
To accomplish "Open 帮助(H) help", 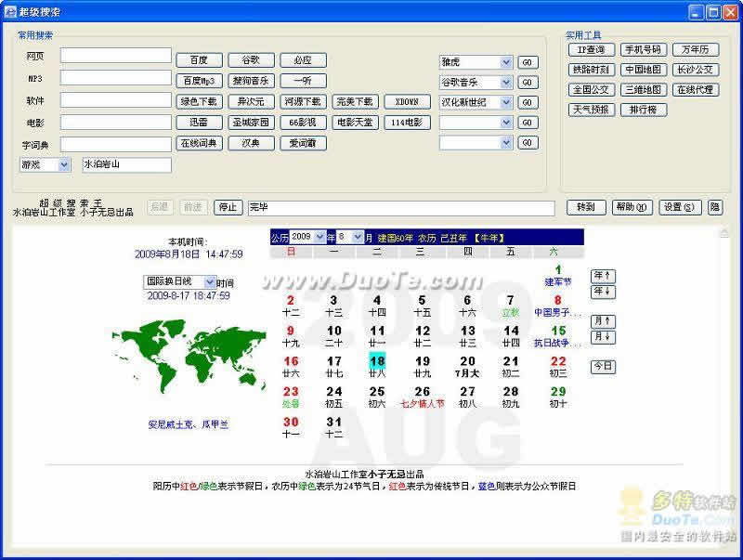I will tap(632, 207).
